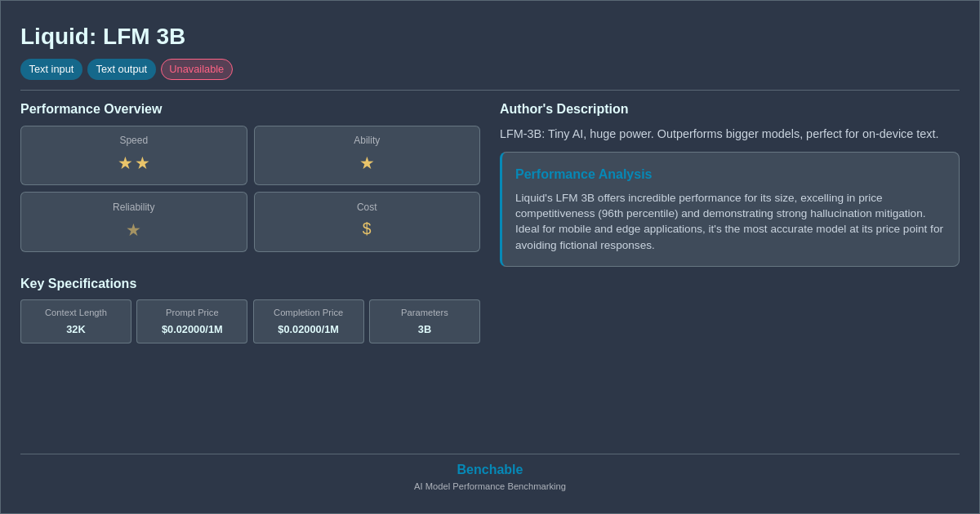The width and height of the screenshot is (980, 514).
Task: Click the second star in Speed rating
Action: pyautogui.click(x=142, y=163)
